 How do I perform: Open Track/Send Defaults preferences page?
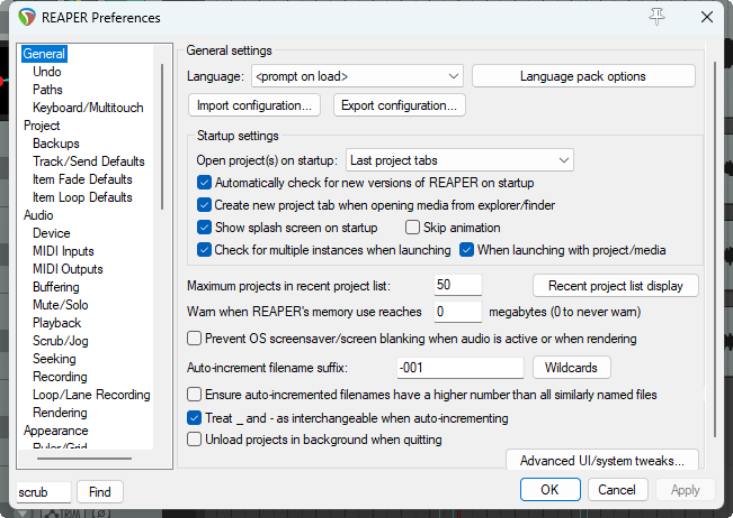pos(89,161)
